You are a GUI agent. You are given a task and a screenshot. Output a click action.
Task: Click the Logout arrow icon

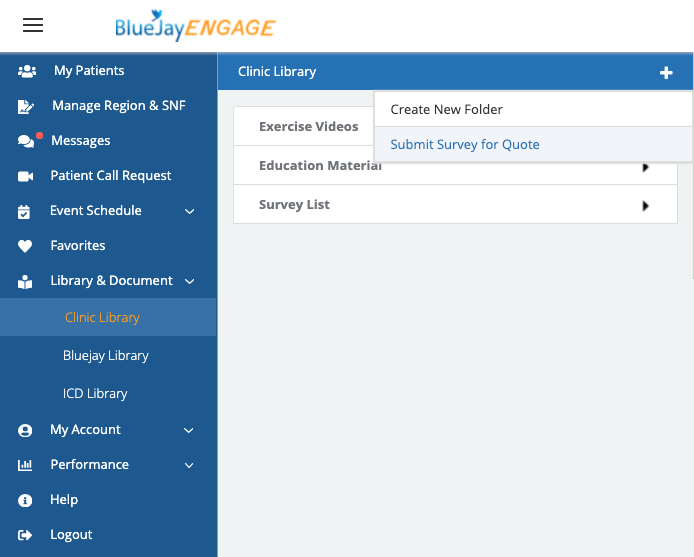coord(25,535)
